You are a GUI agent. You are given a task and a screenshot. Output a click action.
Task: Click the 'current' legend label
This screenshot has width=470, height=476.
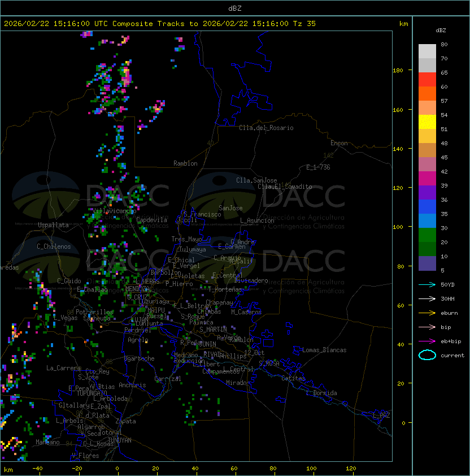[452, 356]
